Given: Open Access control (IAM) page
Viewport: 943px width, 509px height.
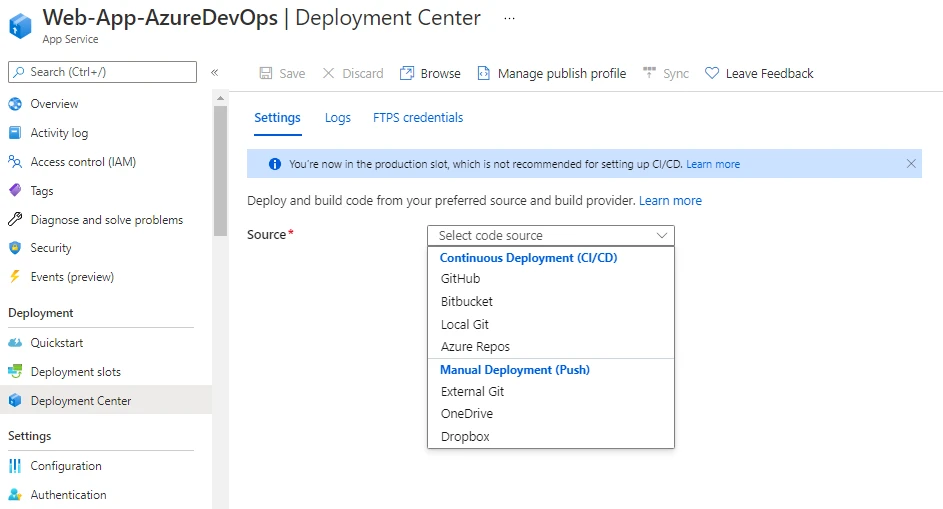Looking at the screenshot, I should click(84, 162).
